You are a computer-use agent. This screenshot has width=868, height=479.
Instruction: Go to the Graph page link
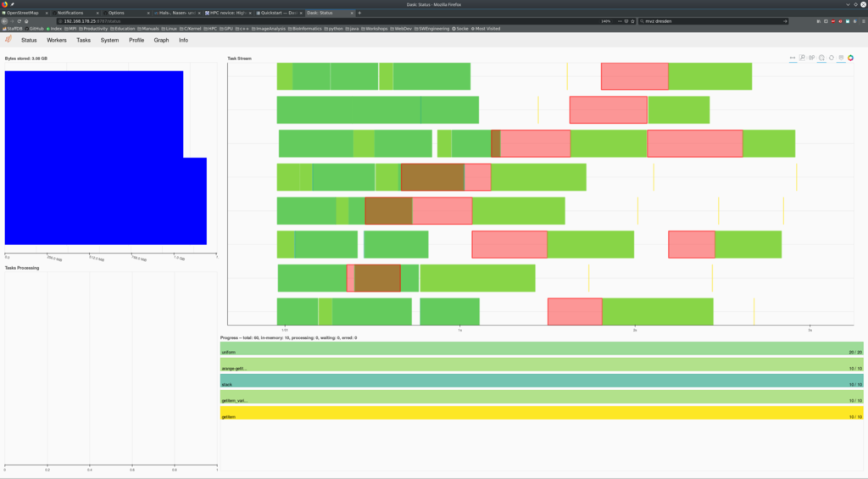(161, 40)
